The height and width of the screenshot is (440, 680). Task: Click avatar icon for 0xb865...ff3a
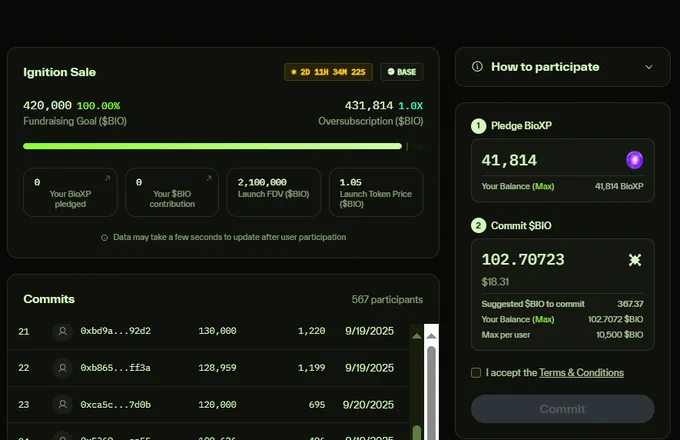[x=62, y=368]
